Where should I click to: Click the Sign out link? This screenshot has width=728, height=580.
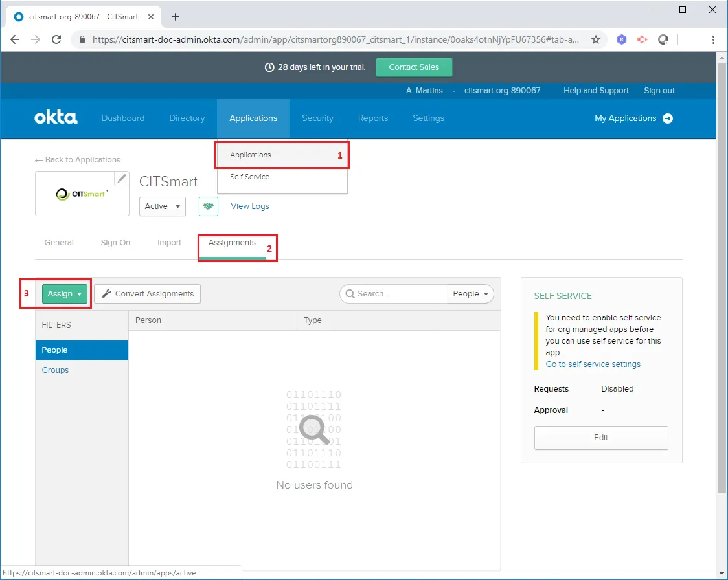point(659,91)
